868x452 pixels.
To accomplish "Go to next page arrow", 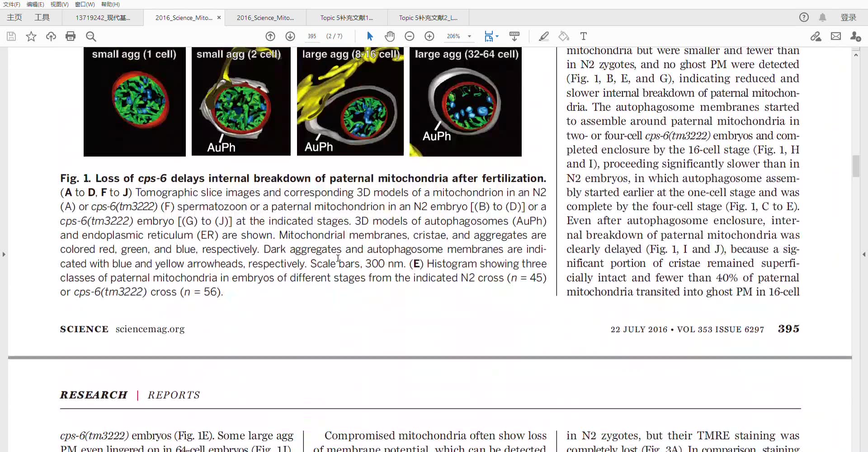I will tap(290, 36).
